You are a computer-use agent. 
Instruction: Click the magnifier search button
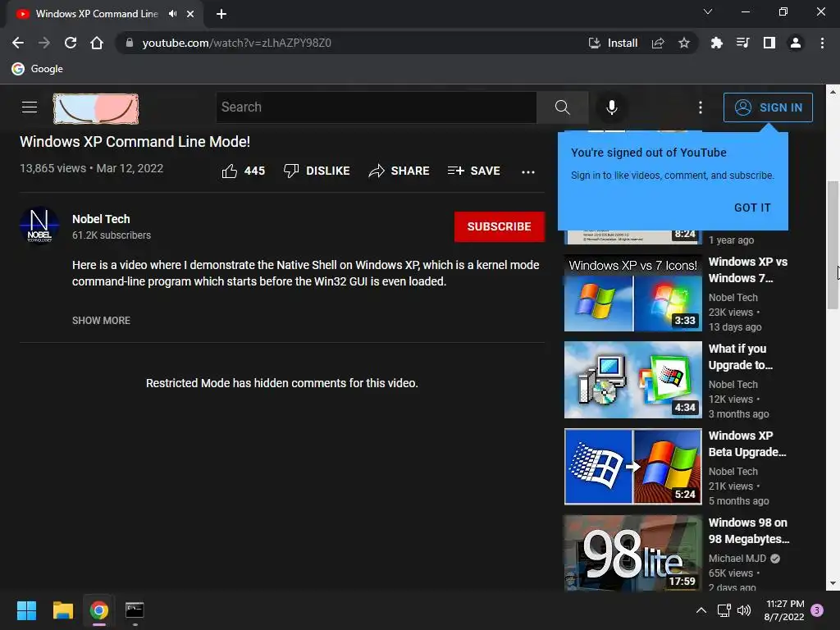click(562, 107)
